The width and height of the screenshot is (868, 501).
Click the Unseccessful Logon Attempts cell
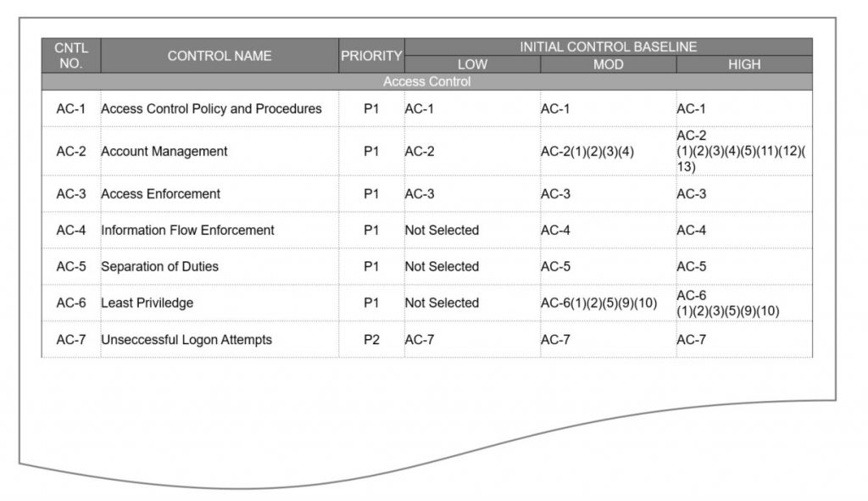pos(186,339)
